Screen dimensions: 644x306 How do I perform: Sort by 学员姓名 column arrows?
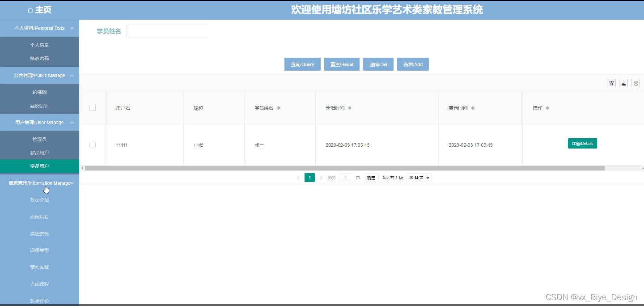pos(279,108)
